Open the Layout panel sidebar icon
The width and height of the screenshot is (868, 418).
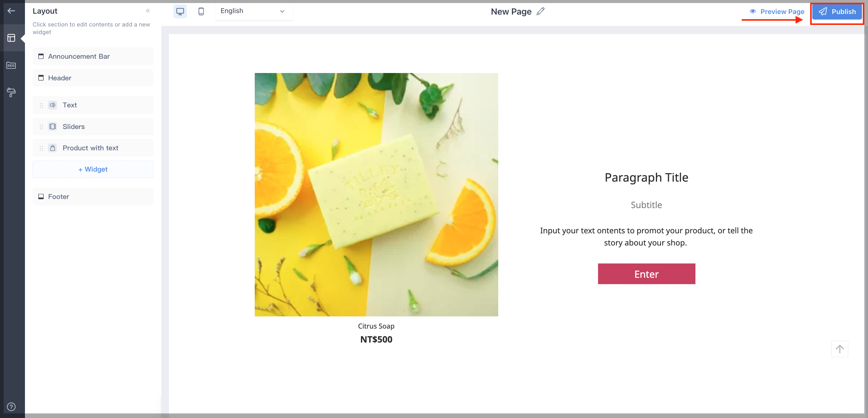coord(11,38)
